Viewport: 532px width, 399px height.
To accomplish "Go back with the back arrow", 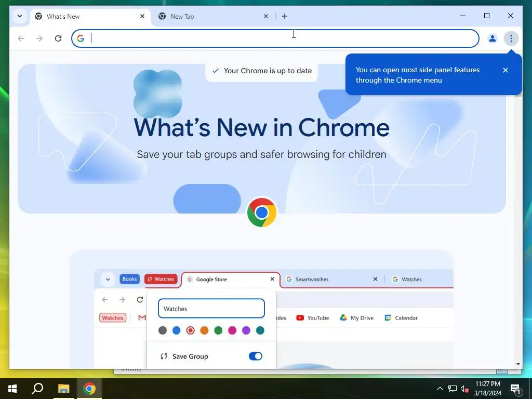I will tap(21, 38).
